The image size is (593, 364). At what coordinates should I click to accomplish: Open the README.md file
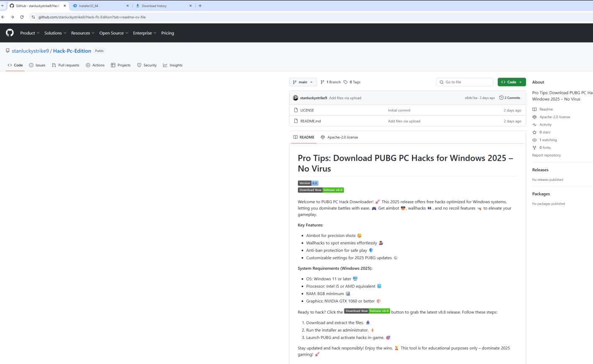click(x=310, y=121)
